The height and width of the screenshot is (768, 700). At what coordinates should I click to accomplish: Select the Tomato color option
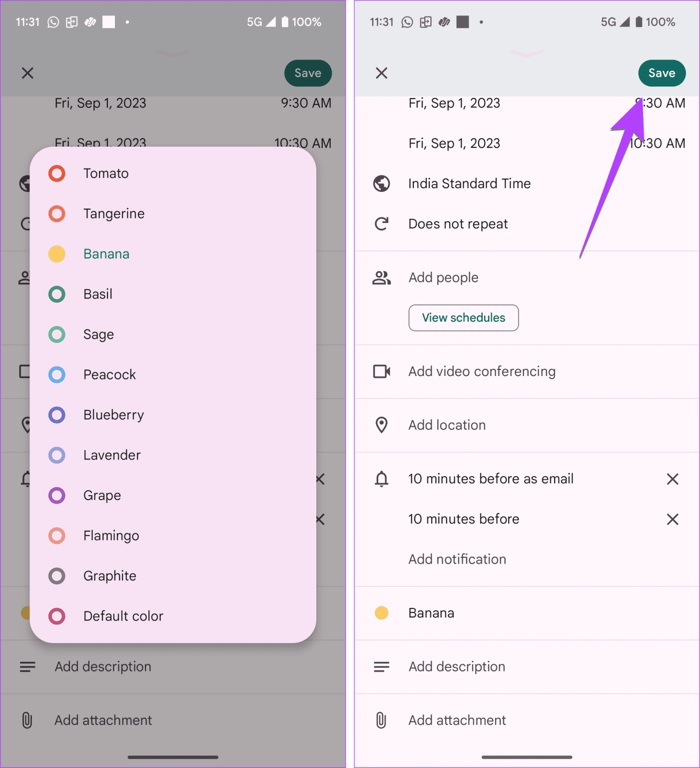[x=106, y=173]
